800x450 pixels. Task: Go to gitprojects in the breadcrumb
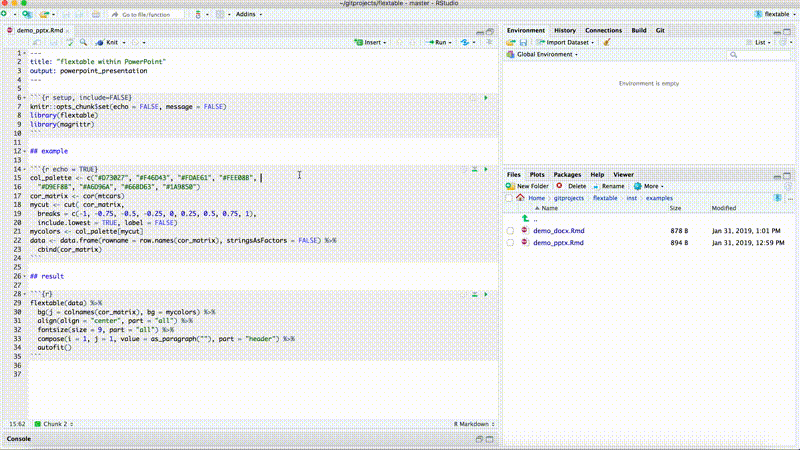[568, 198]
